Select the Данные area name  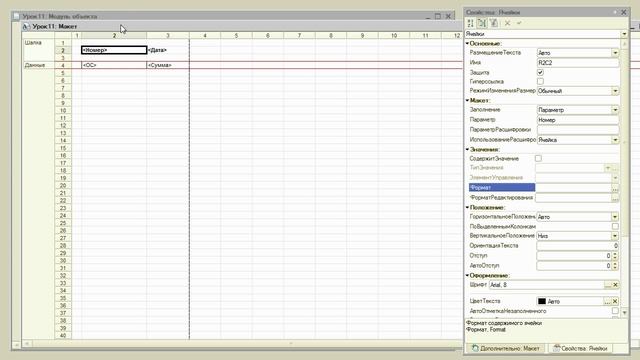pyautogui.click(x=35, y=65)
